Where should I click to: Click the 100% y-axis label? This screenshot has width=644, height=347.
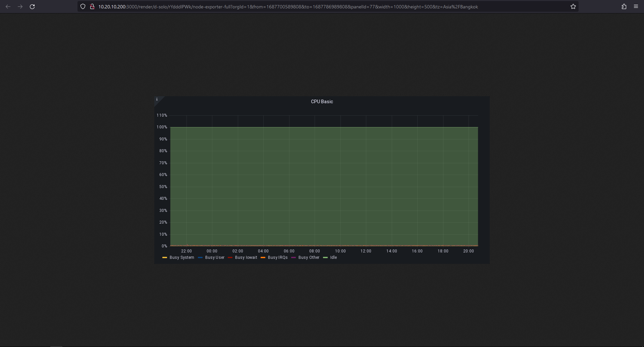click(162, 127)
